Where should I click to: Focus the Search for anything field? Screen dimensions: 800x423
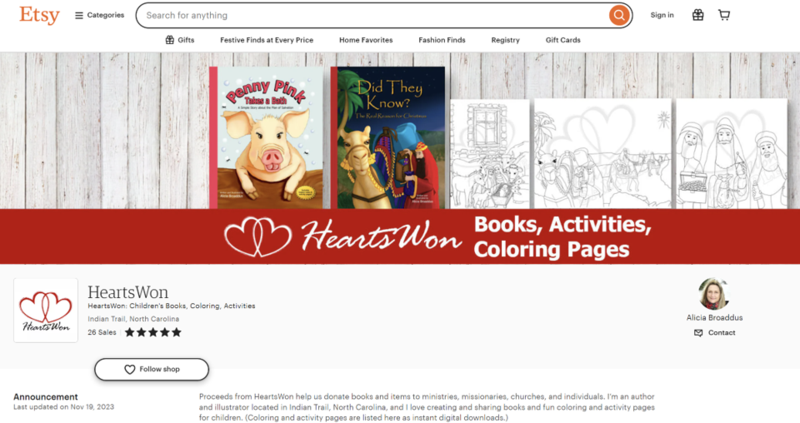click(x=372, y=15)
